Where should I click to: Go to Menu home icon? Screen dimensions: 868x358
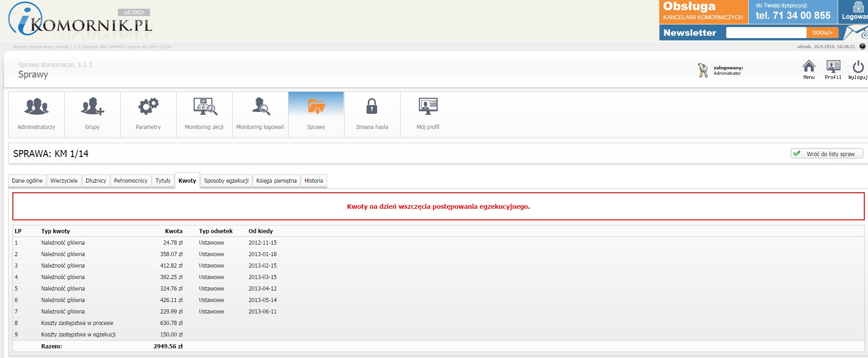tap(809, 67)
